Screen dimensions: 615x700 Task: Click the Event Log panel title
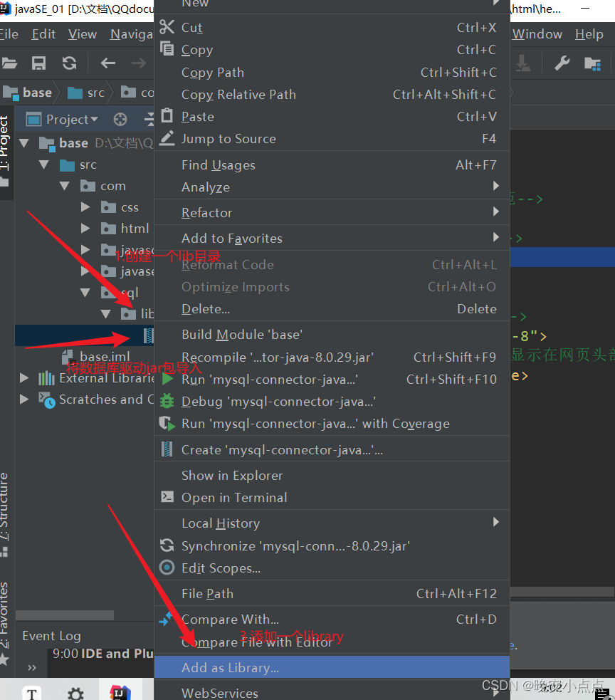tap(51, 635)
